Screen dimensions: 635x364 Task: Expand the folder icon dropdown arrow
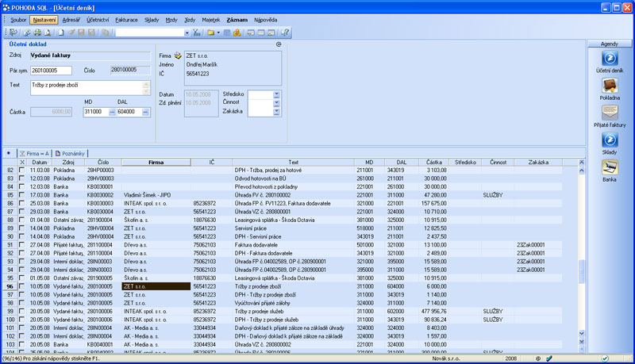click(218, 33)
